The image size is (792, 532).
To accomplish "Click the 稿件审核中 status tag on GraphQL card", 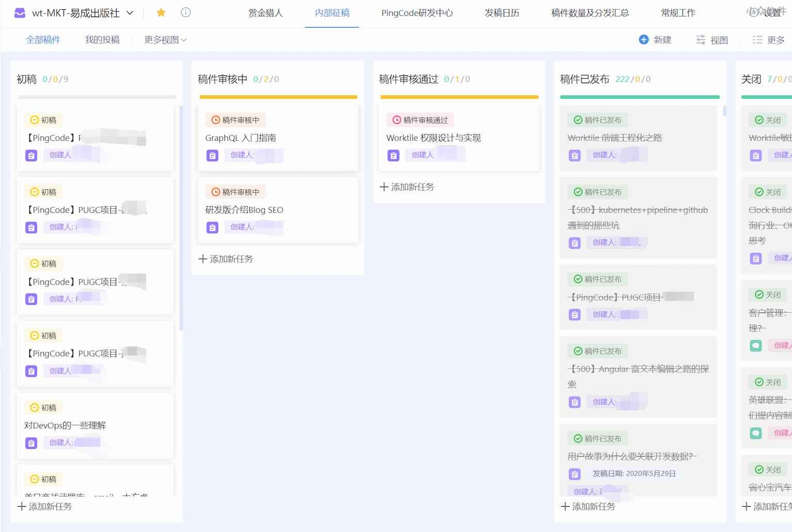I will (x=235, y=120).
